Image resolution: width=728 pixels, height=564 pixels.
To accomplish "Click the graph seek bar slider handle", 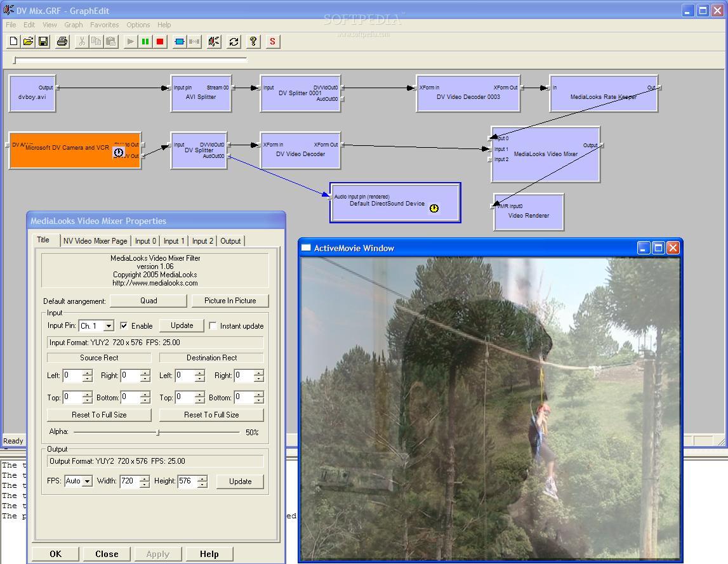I will coord(15,60).
